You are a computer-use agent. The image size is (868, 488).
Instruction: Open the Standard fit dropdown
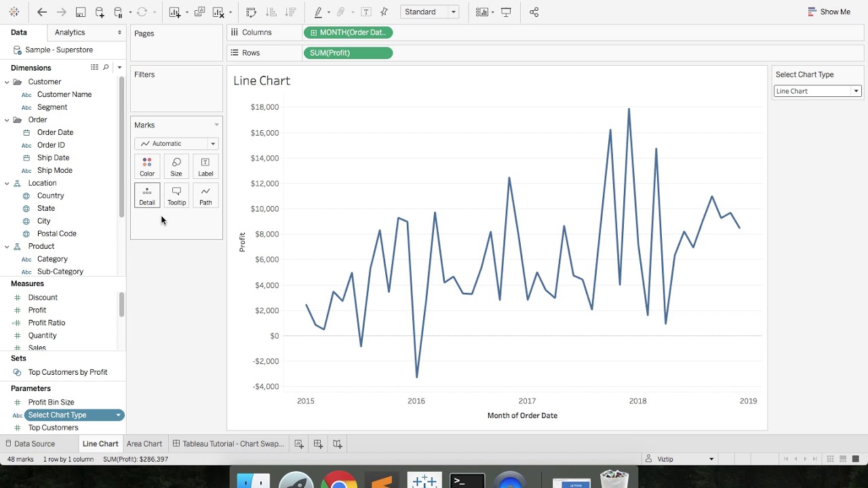coord(429,12)
